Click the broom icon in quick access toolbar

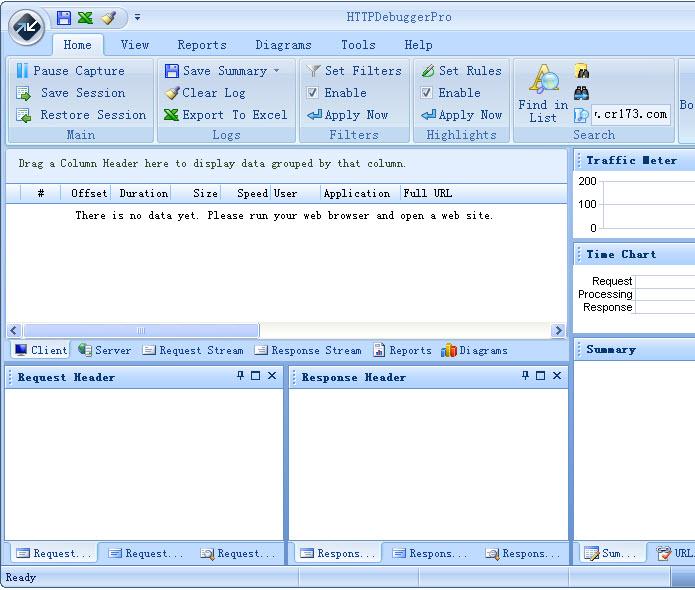[x=109, y=18]
